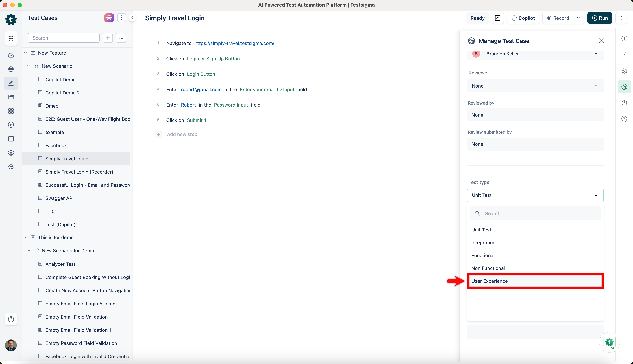The height and width of the screenshot is (364, 633).
Task: Collapse the New Feature tree node
Action: tap(25, 53)
